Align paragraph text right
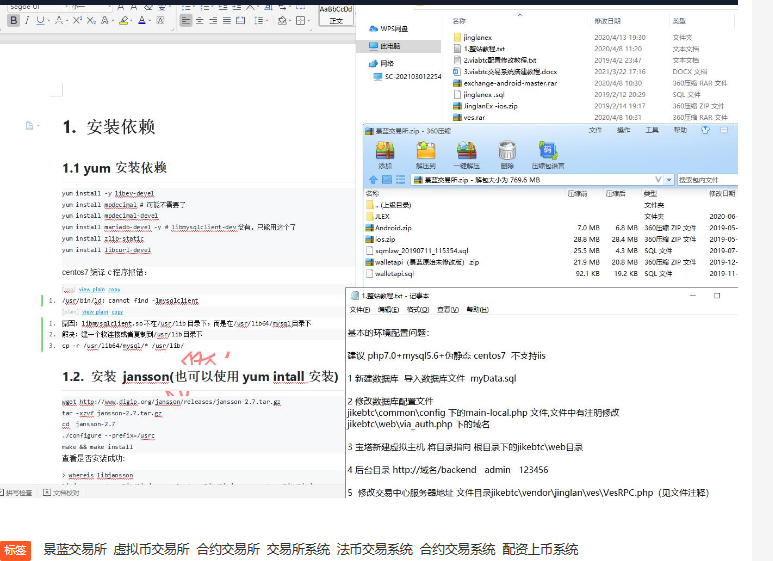The image size is (773, 561). pyautogui.click(x=213, y=20)
